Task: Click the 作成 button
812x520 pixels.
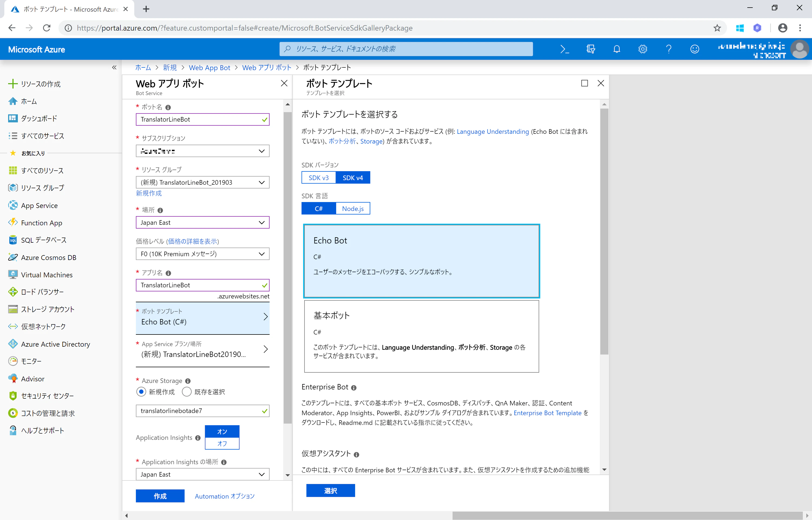Action: 160,496
